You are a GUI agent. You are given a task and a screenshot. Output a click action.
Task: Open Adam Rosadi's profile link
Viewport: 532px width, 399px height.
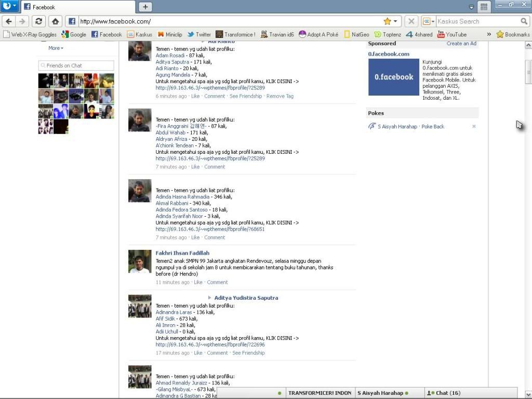[170, 55]
